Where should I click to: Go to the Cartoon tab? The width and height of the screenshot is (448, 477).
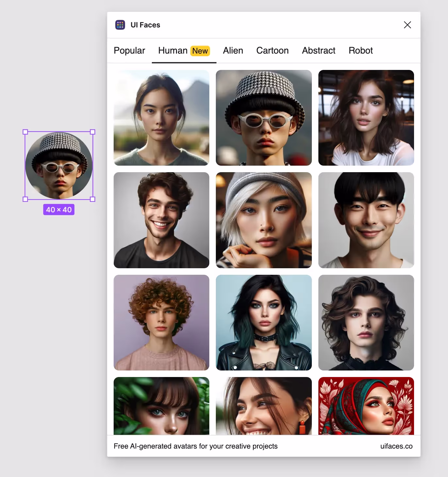tap(272, 51)
